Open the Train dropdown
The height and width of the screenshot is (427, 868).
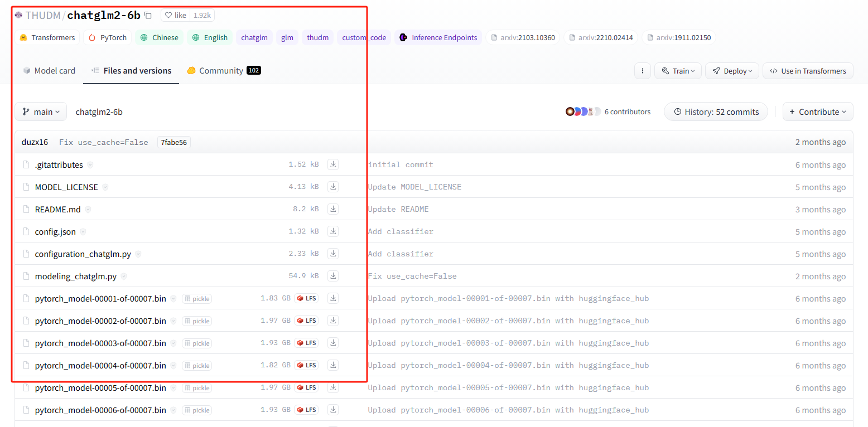pyautogui.click(x=678, y=71)
